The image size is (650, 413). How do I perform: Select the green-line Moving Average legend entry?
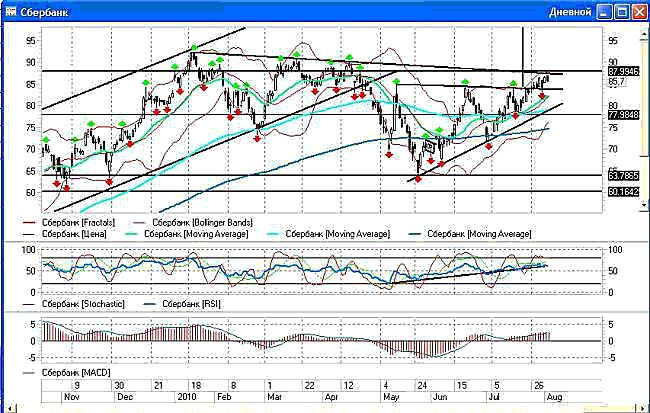pos(187,234)
